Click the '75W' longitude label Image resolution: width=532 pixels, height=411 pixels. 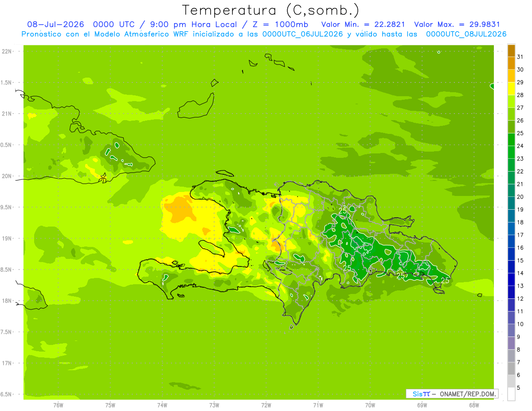[110, 405]
